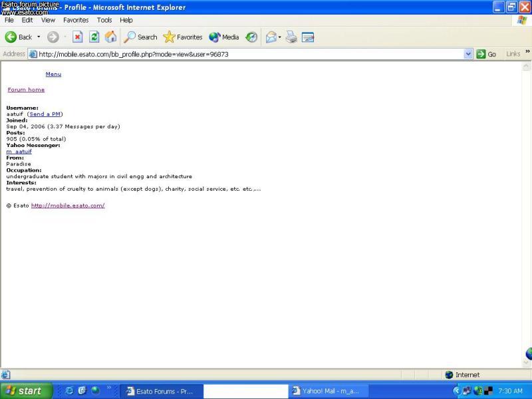
Task: Click the network computers tray icon
Action: click(467, 391)
